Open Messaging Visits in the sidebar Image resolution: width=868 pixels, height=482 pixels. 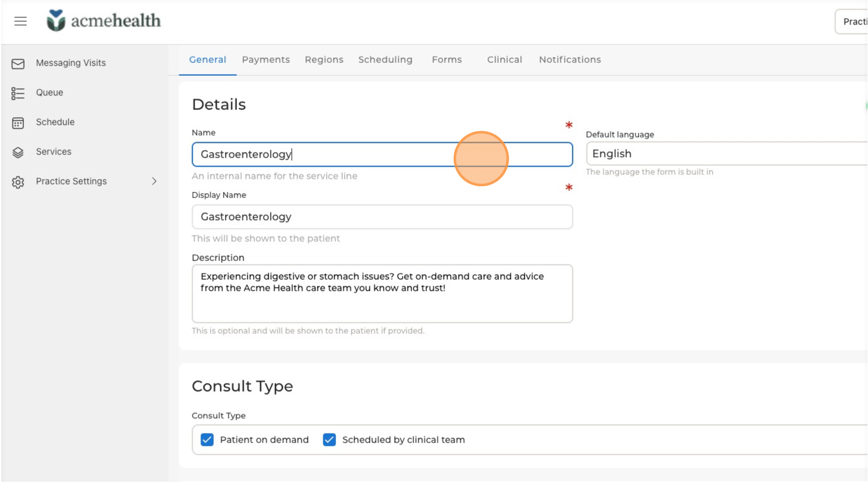[71, 63]
